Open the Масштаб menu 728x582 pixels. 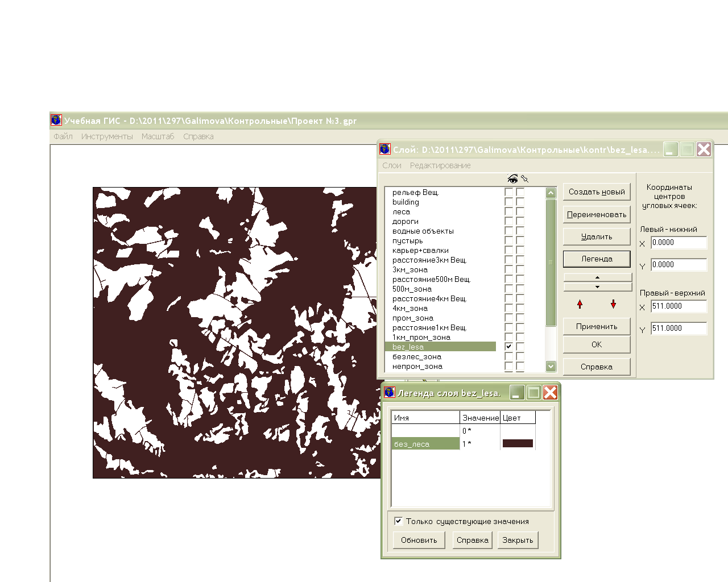pyautogui.click(x=158, y=136)
